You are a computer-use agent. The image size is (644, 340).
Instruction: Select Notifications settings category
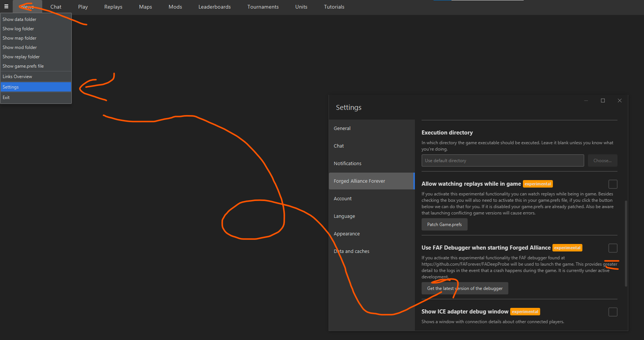[x=372, y=163]
